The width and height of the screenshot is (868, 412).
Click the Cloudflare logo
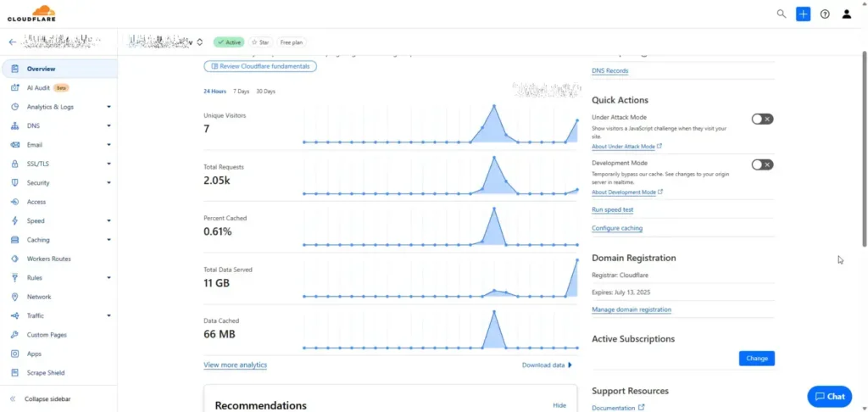(x=31, y=14)
